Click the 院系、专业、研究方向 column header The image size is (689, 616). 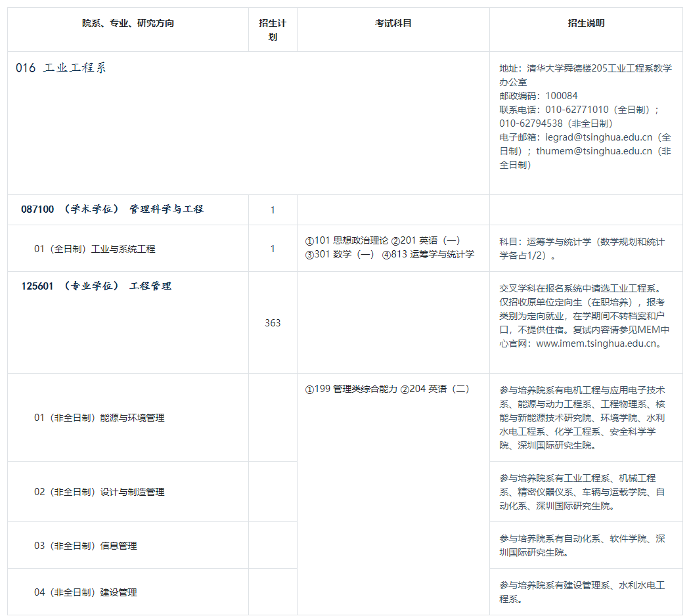(128, 24)
